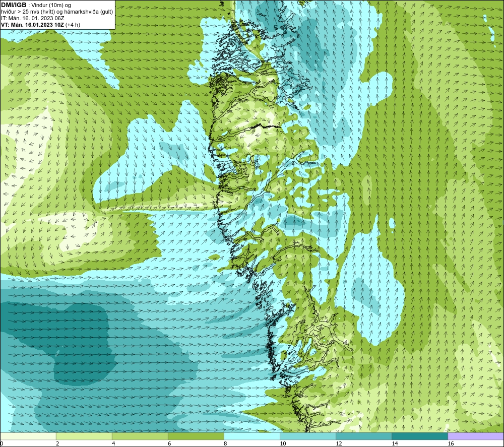The height and width of the screenshot is (447, 504).
Task: Click the "(+4 h)" forecast offset text
Action: click(73, 25)
